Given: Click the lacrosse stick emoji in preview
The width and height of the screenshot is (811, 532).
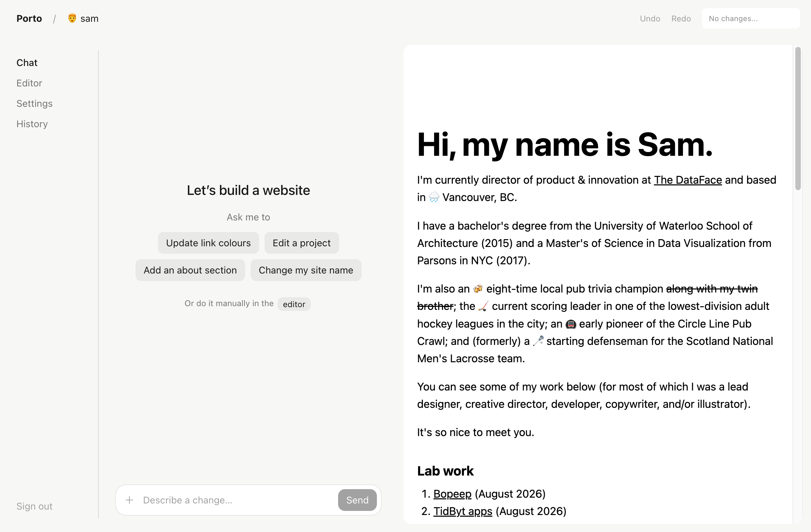Looking at the screenshot, I should 538,341.
